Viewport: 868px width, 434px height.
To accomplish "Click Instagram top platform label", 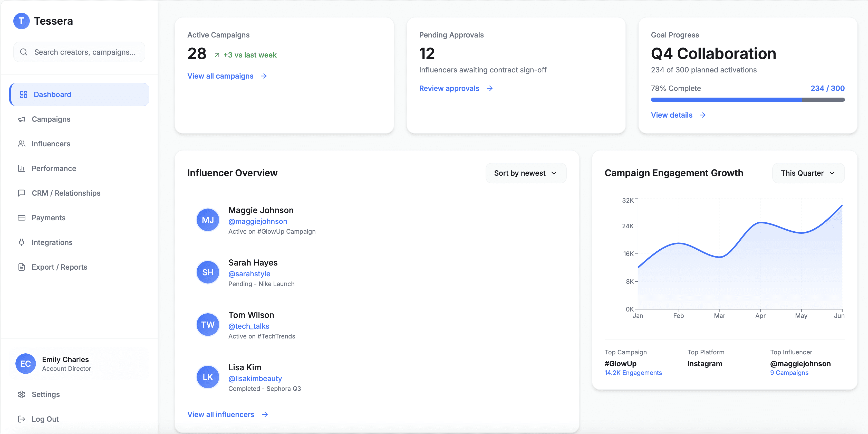I will tap(705, 364).
